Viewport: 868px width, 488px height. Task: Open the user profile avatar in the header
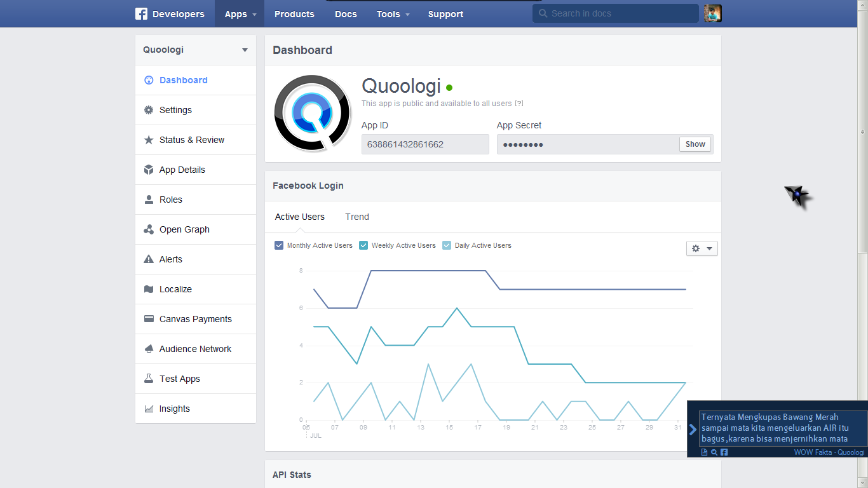pos(713,13)
